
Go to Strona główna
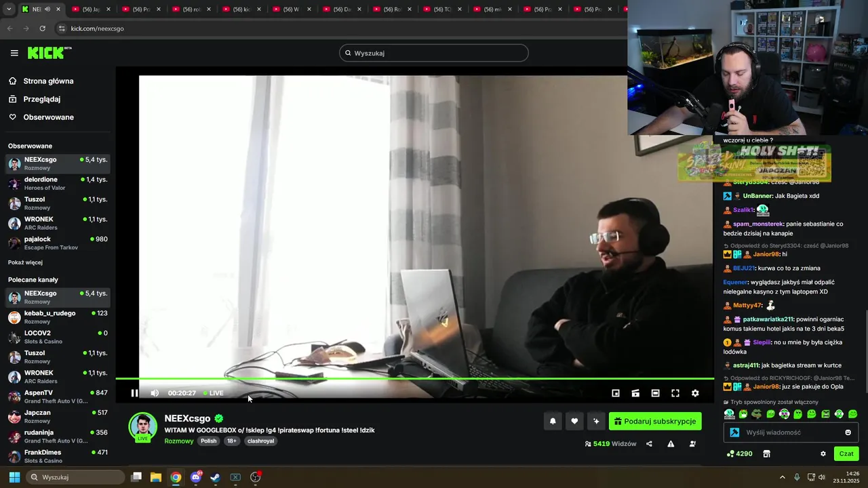[x=41, y=81]
